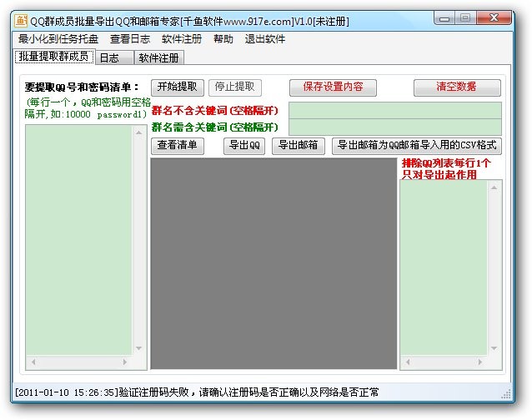Click the red 群名不含关键词 label
Image resolution: width=532 pixels, height=420 pixels.
(x=215, y=111)
